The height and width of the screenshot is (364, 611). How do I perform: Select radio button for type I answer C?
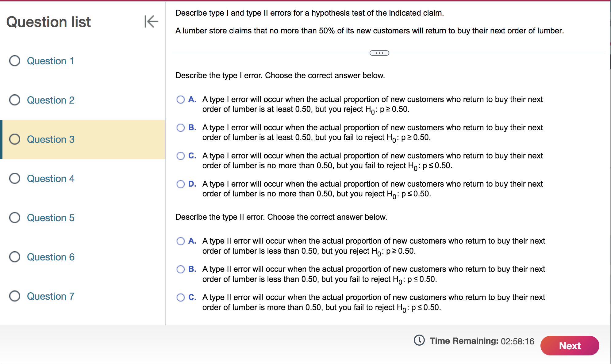click(x=181, y=156)
